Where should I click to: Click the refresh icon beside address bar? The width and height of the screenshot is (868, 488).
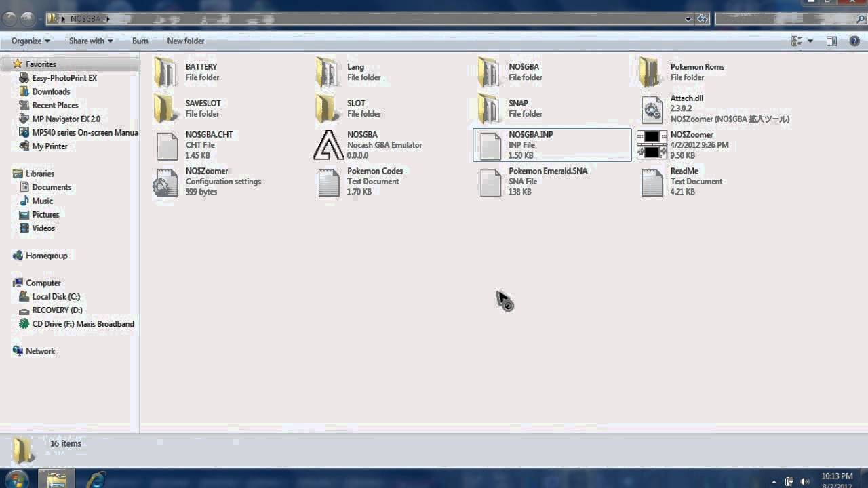(703, 19)
